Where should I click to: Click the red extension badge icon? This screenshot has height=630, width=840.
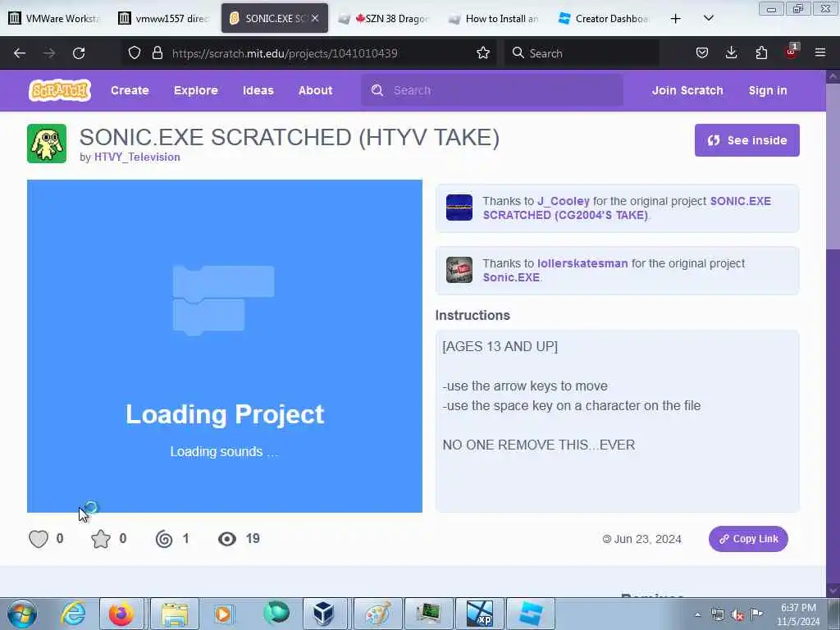[x=792, y=52]
